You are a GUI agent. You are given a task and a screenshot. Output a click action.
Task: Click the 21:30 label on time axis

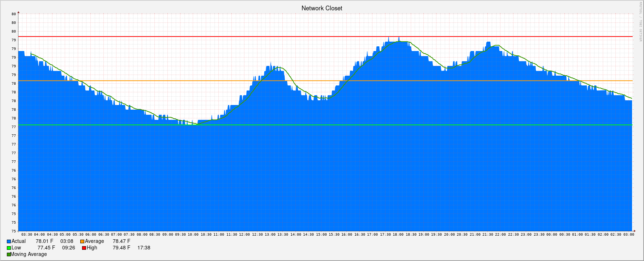pyautogui.click(x=488, y=235)
